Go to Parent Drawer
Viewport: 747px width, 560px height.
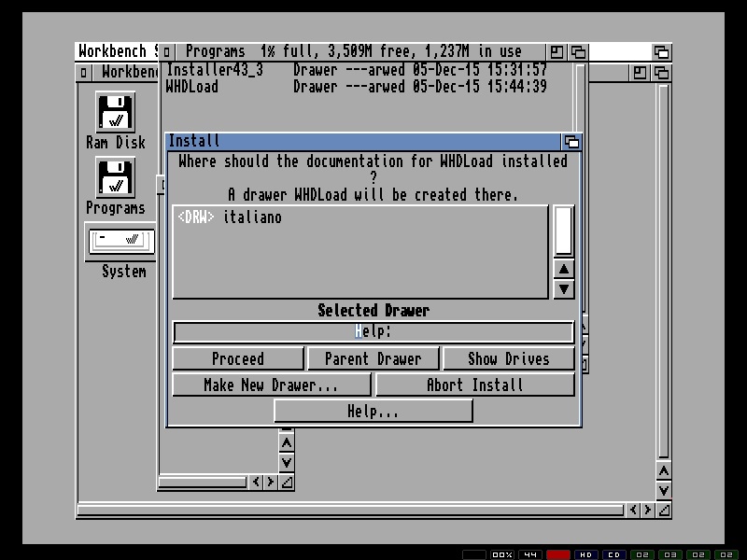click(x=373, y=358)
